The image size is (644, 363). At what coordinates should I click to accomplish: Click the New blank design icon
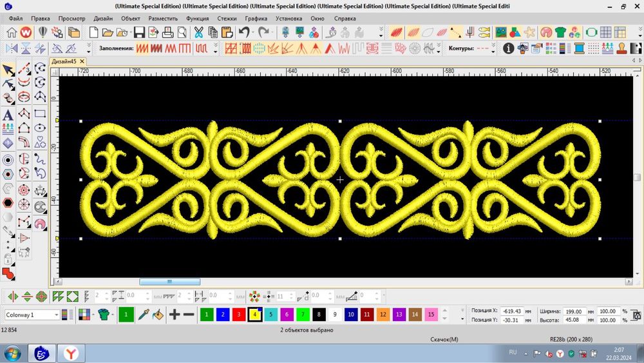point(91,32)
